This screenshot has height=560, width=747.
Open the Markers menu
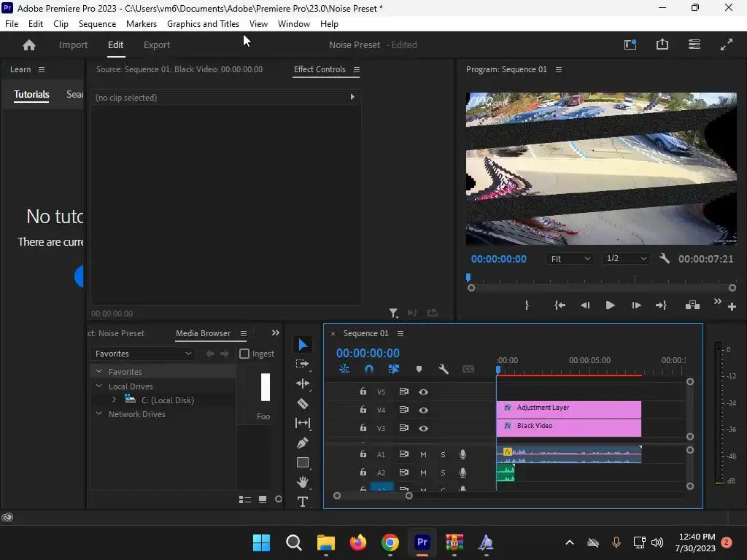(x=142, y=24)
